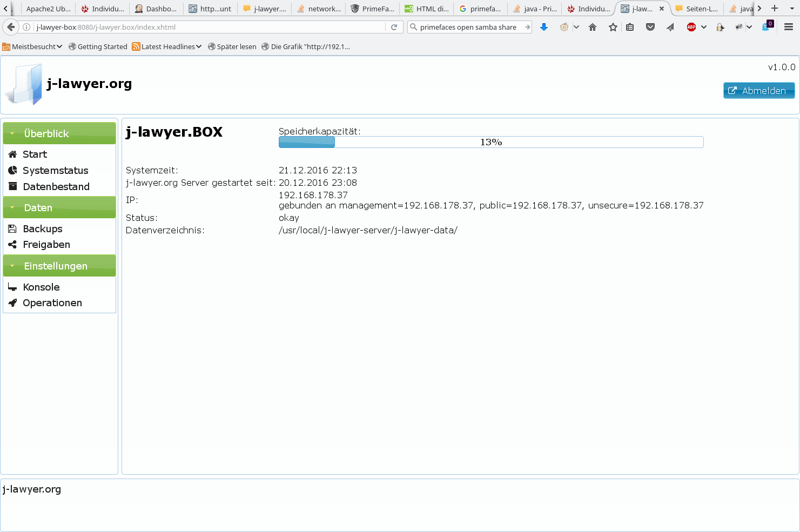Screen dimensions: 800x532
Task: Open dropdown arrow beside the fly icon
Action: tap(749, 27)
